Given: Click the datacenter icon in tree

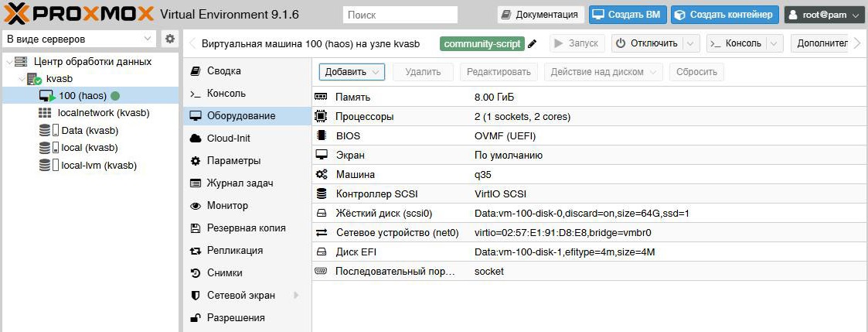Looking at the screenshot, I should (21, 61).
